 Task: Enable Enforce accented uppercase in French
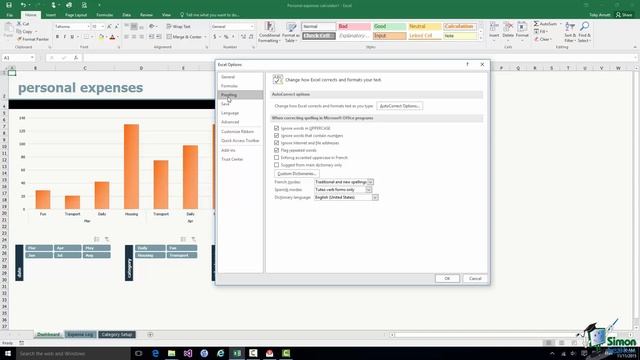[276, 158]
